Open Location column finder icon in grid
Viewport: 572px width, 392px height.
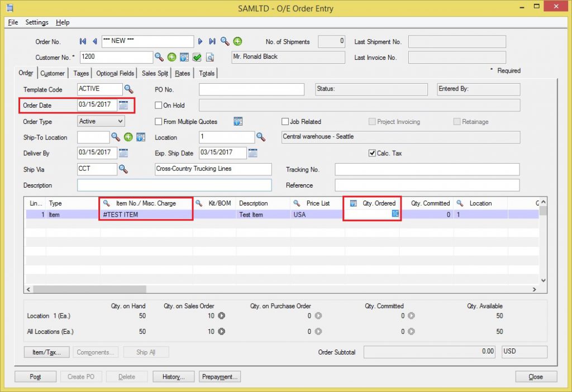(x=460, y=203)
